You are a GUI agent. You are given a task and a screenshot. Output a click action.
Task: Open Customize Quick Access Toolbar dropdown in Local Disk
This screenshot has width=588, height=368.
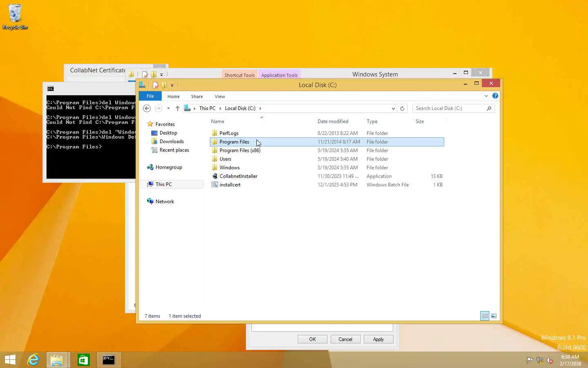[172, 85]
